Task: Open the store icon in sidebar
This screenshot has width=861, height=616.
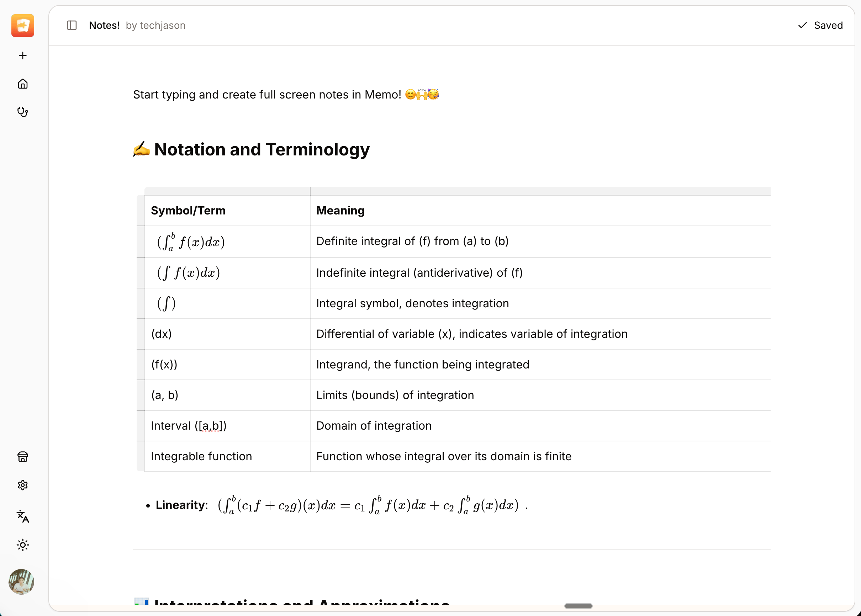Action: [x=23, y=457]
